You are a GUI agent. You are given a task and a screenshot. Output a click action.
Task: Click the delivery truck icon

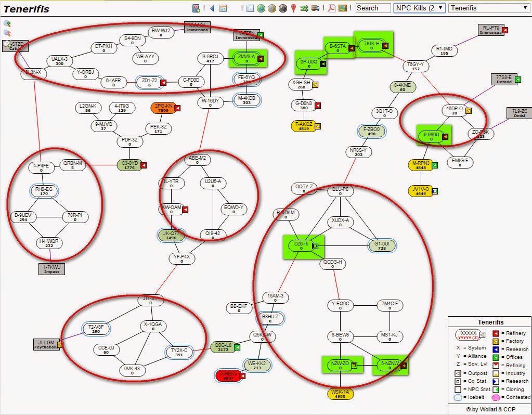coord(315,8)
